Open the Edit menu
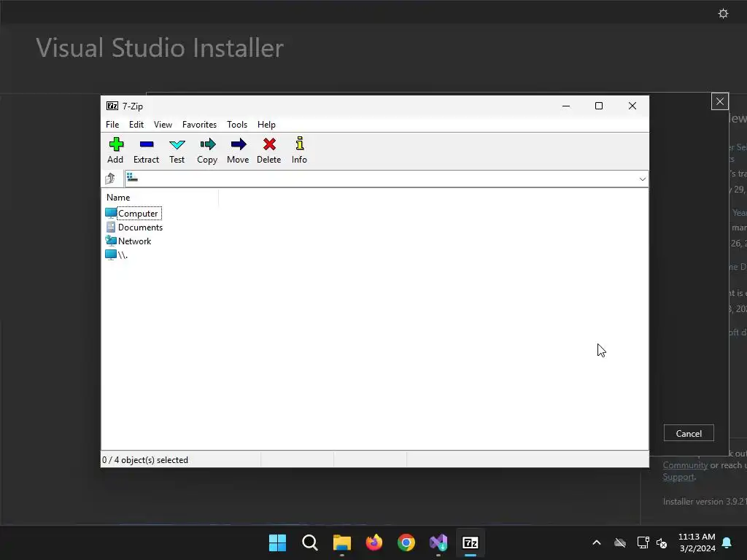Screen dimensions: 747x560 pyautogui.click(x=136, y=124)
